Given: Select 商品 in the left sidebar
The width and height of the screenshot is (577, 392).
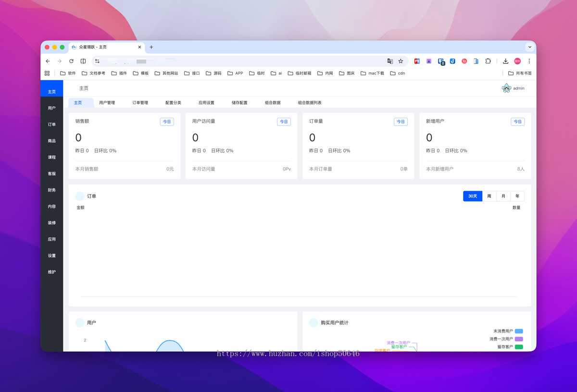Looking at the screenshot, I should pyautogui.click(x=52, y=141).
